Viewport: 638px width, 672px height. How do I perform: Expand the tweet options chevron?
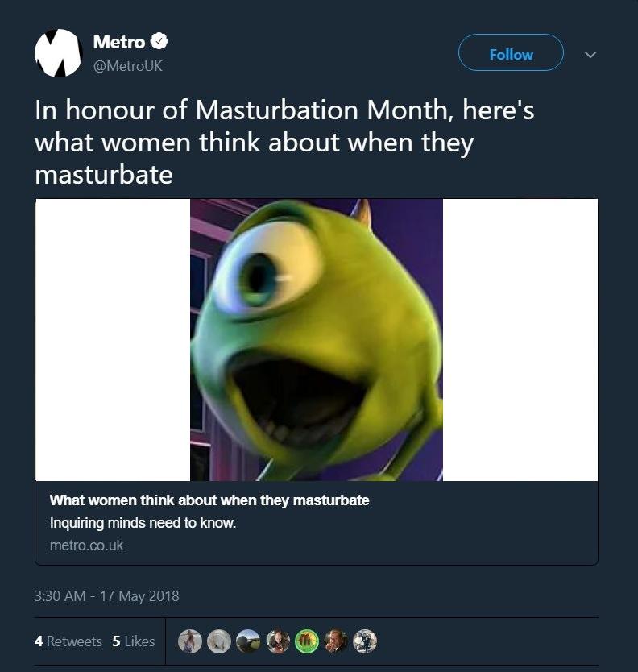point(590,55)
